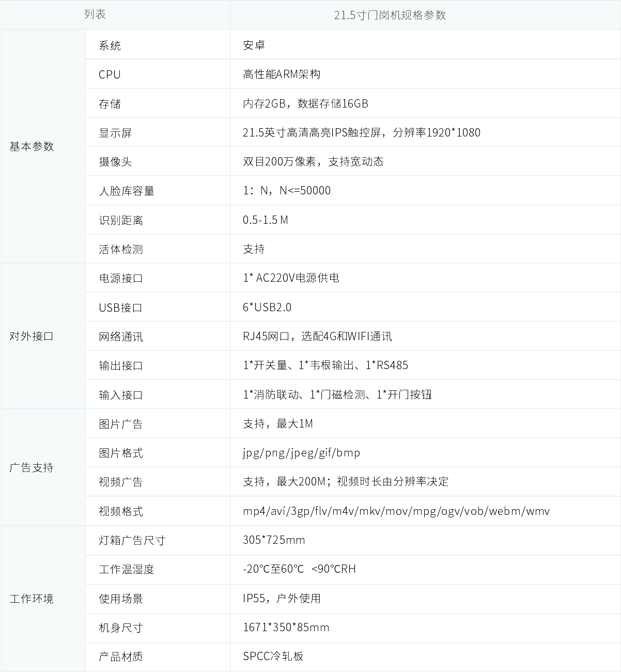Click IP55，户外使用 value
Image resolution: width=621 pixels, height=672 pixels.
click(282, 598)
